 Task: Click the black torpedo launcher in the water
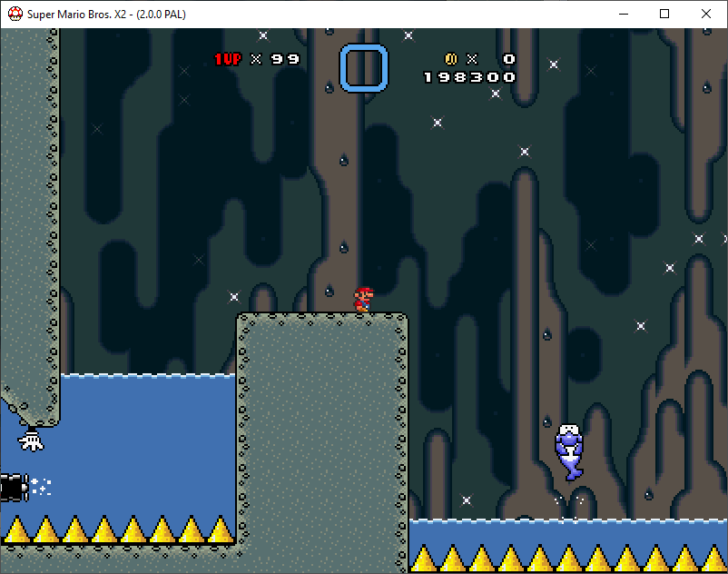click(15, 488)
